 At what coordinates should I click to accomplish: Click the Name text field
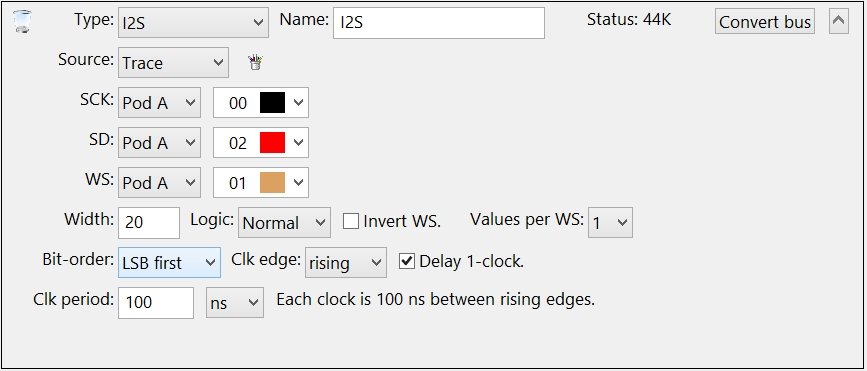[x=438, y=23]
